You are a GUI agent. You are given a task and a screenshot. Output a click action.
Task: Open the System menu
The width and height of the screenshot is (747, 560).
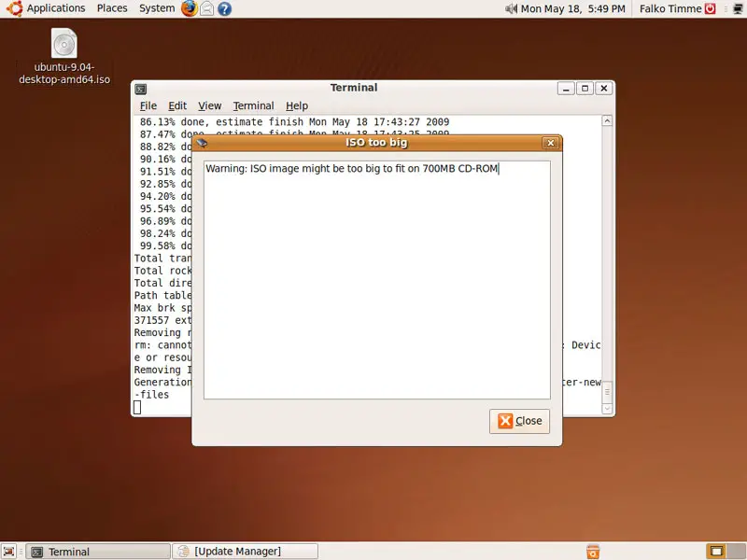[x=157, y=8]
